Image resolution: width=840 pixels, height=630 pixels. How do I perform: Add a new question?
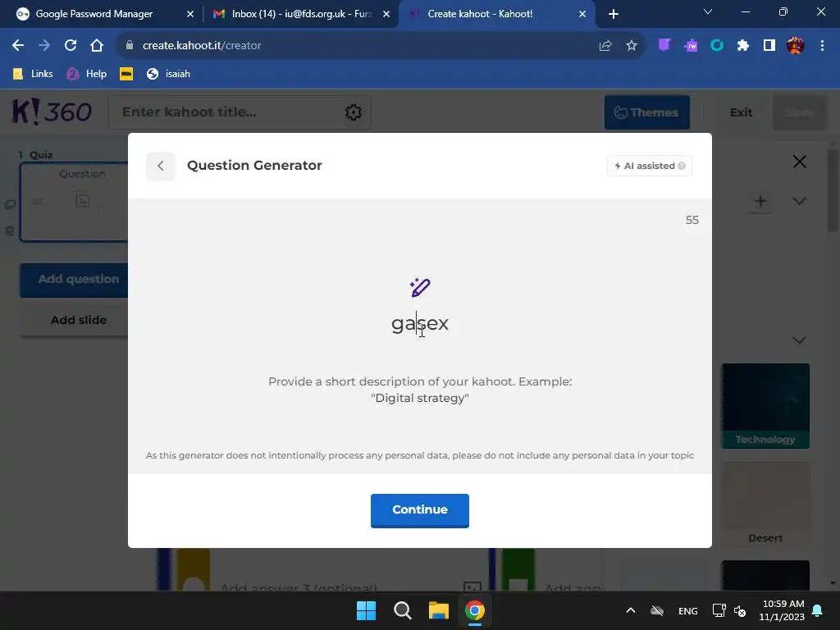click(75, 280)
